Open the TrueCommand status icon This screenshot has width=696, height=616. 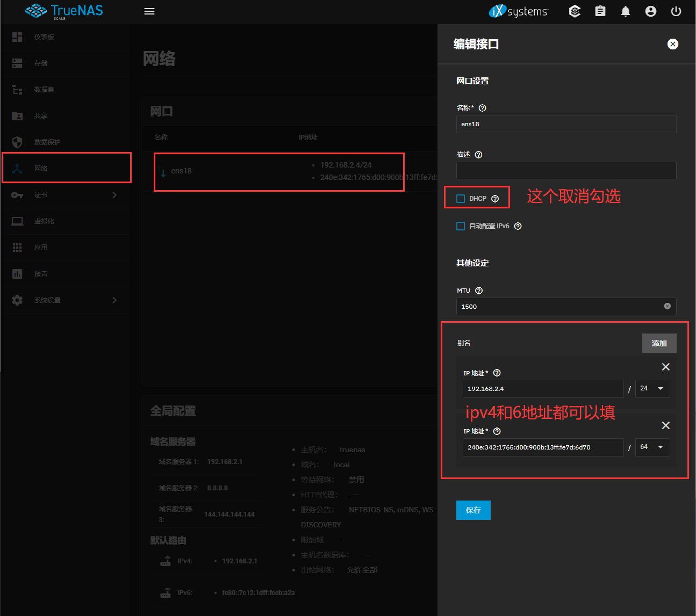[575, 11]
